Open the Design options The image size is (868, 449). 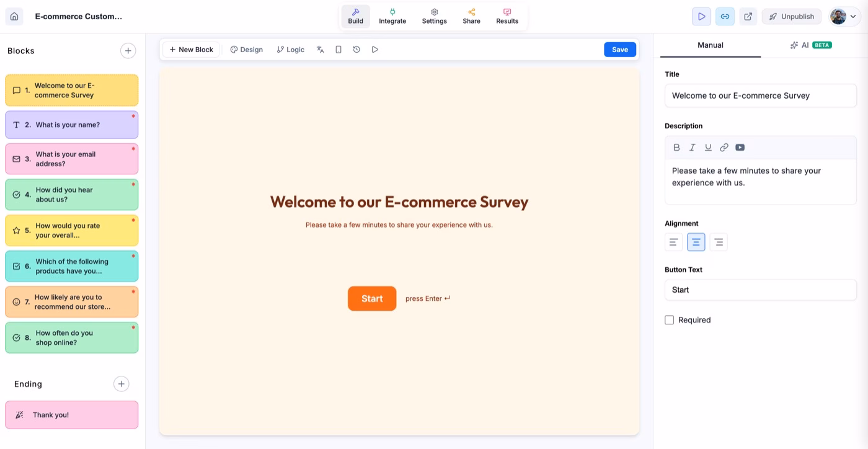click(247, 50)
